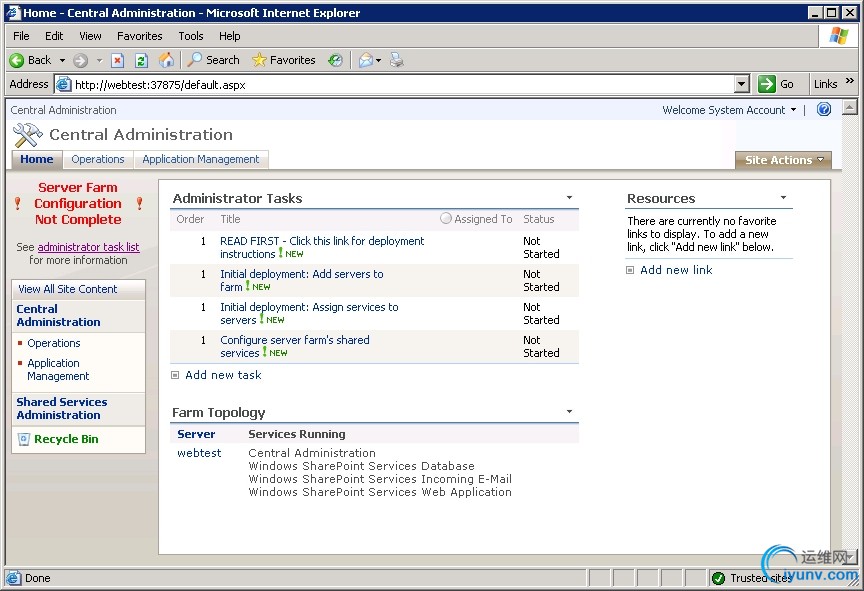Click the Back arrow icon
864x591 pixels.
click(x=17, y=60)
